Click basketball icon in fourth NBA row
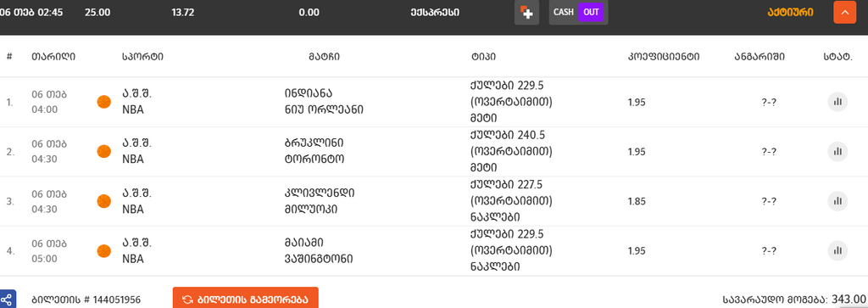The height and width of the screenshot is (308, 868). [x=104, y=251]
